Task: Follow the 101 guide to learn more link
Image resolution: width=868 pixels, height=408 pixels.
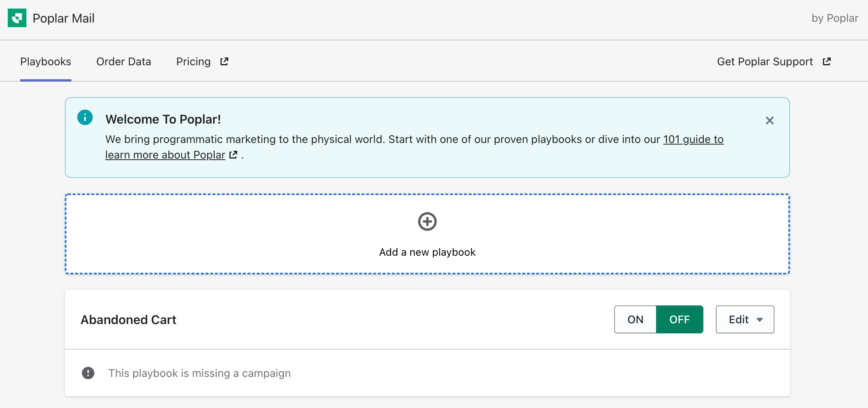Action: pos(693,139)
